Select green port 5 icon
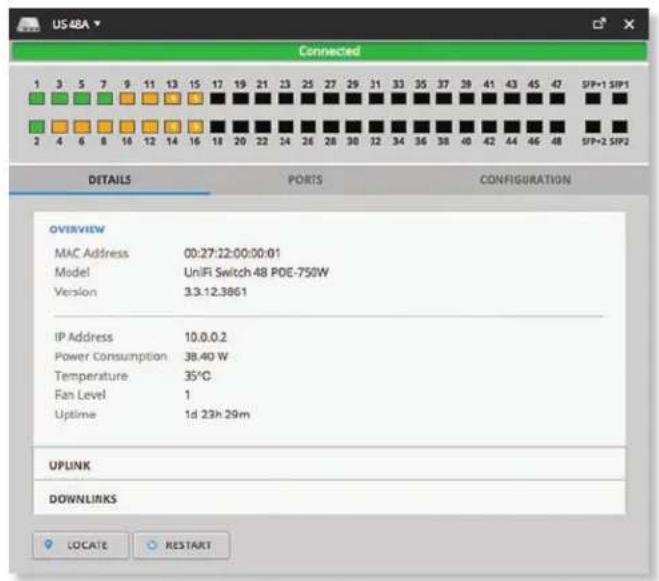 pyautogui.click(x=82, y=98)
